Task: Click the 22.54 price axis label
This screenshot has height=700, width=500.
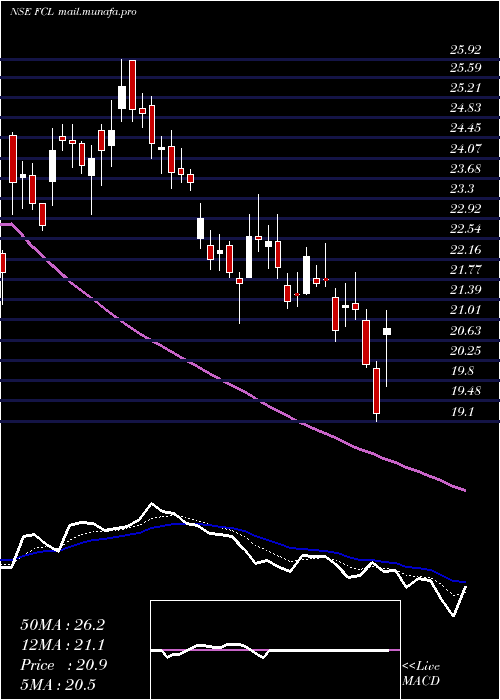Action: click(466, 229)
